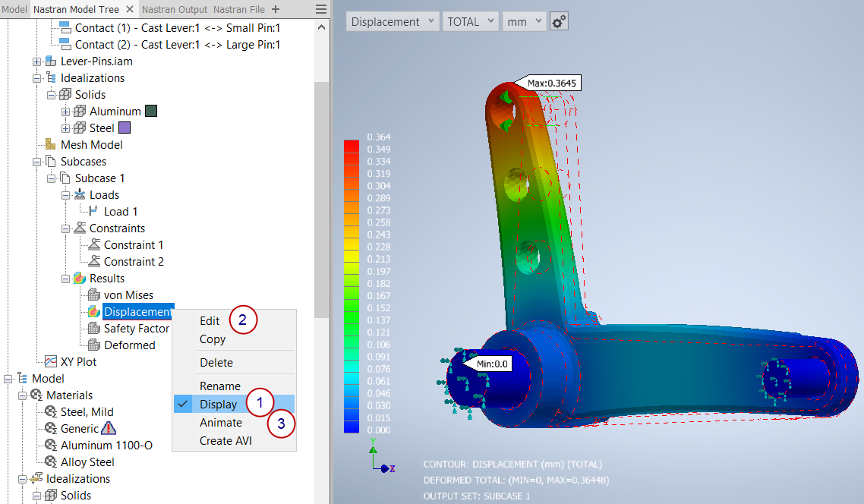
Task: Choose Animate from the context menu
Action: (220, 423)
